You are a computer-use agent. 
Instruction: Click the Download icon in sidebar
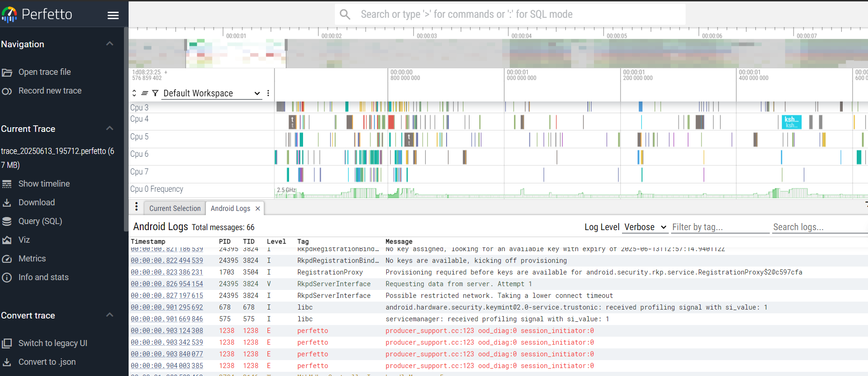click(7, 203)
